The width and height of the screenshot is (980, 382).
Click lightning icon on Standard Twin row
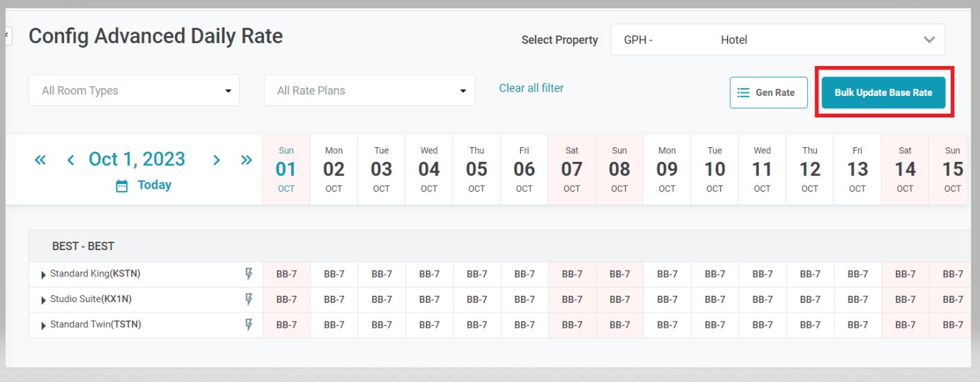[x=249, y=324]
